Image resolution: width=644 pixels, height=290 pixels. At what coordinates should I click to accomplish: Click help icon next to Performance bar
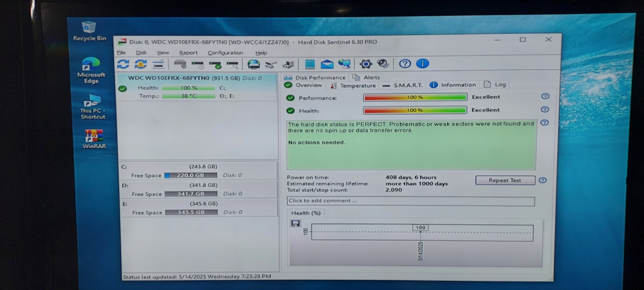pyautogui.click(x=545, y=96)
